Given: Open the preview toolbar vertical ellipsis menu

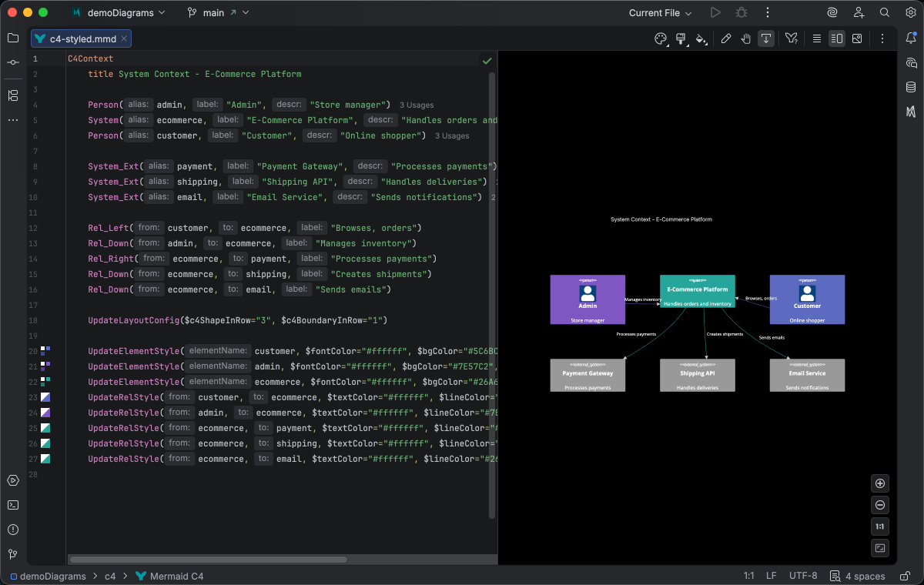Looking at the screenshot, I should click(x=882, y=38).
